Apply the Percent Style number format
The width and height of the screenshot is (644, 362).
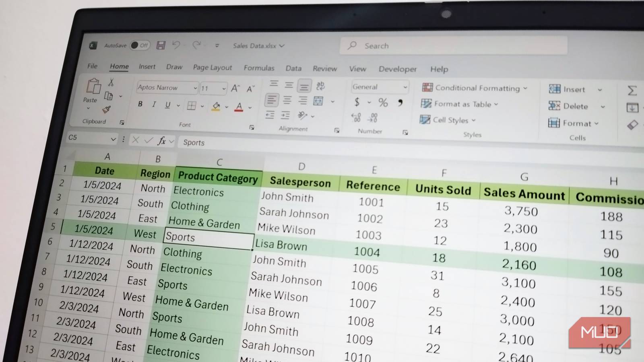[x=383, y=103]
